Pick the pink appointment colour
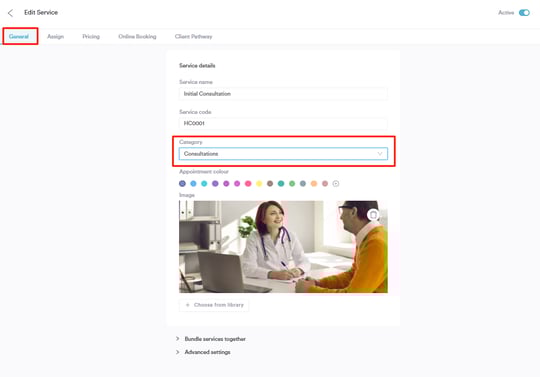Viewport: 540px width, 377px height. [248, 184]
